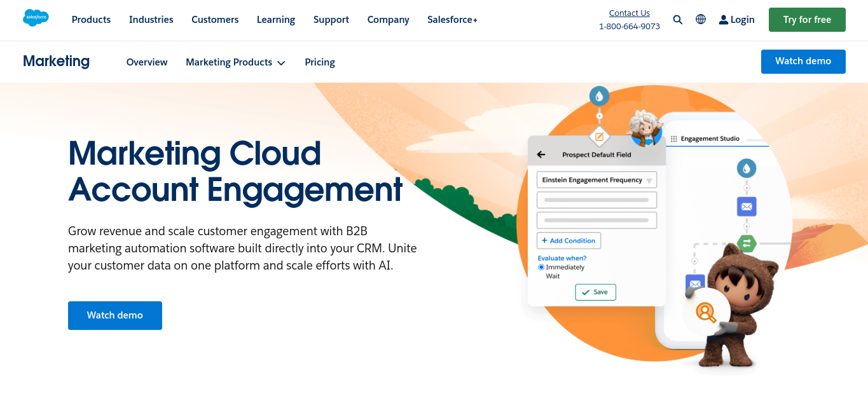The image size is (868, 417).
Task: Open the globe language selector
Action: point(701,19)
